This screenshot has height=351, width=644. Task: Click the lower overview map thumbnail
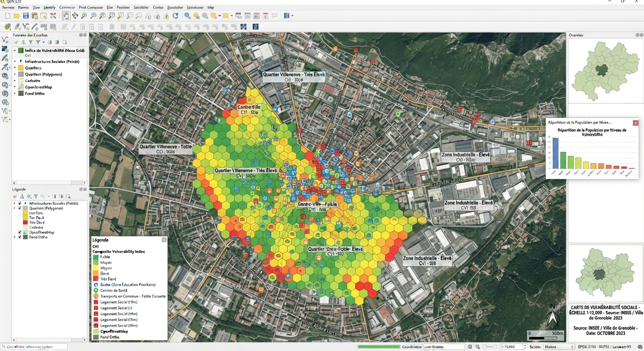coord(605,273)
